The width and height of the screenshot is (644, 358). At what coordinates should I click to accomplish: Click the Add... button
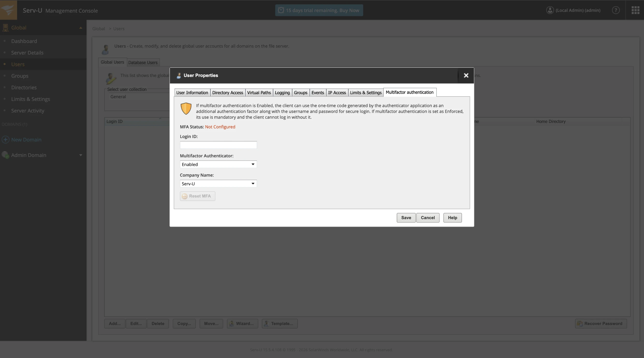(x=115, y=324)
